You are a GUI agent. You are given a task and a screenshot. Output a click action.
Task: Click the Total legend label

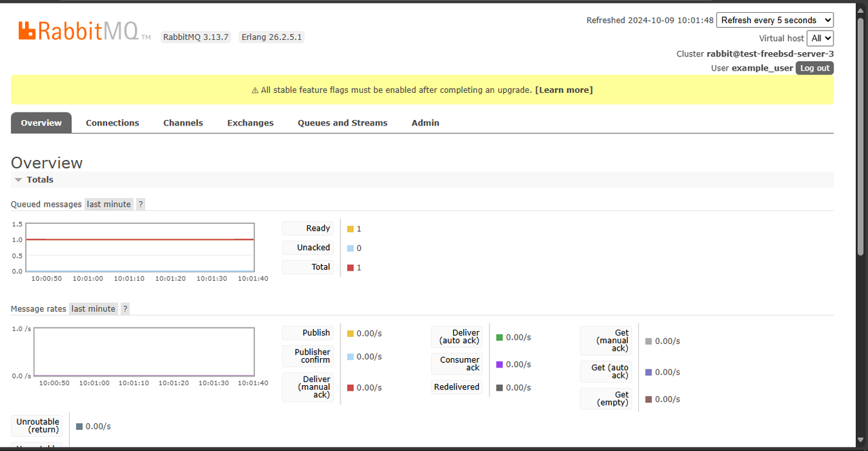coord(308,267)
